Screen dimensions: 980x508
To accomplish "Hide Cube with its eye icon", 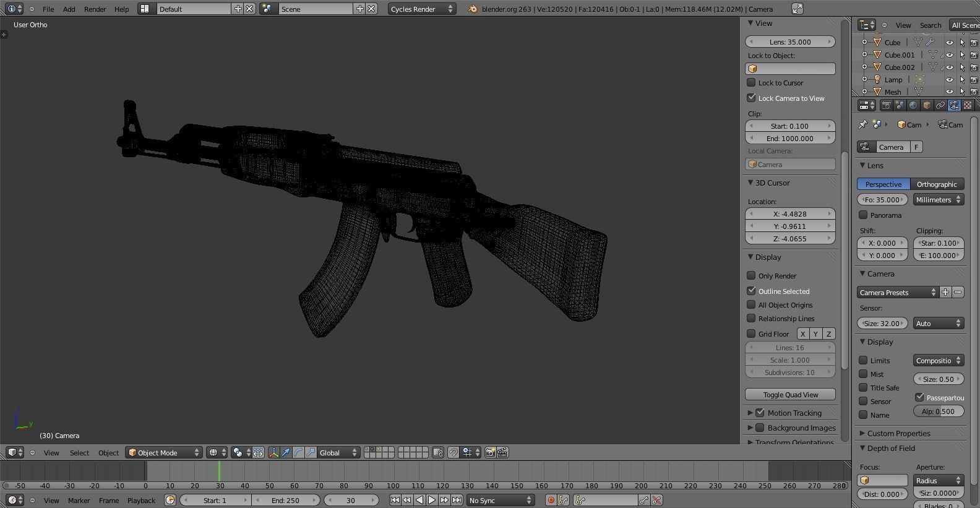I will tap(949, 43).
